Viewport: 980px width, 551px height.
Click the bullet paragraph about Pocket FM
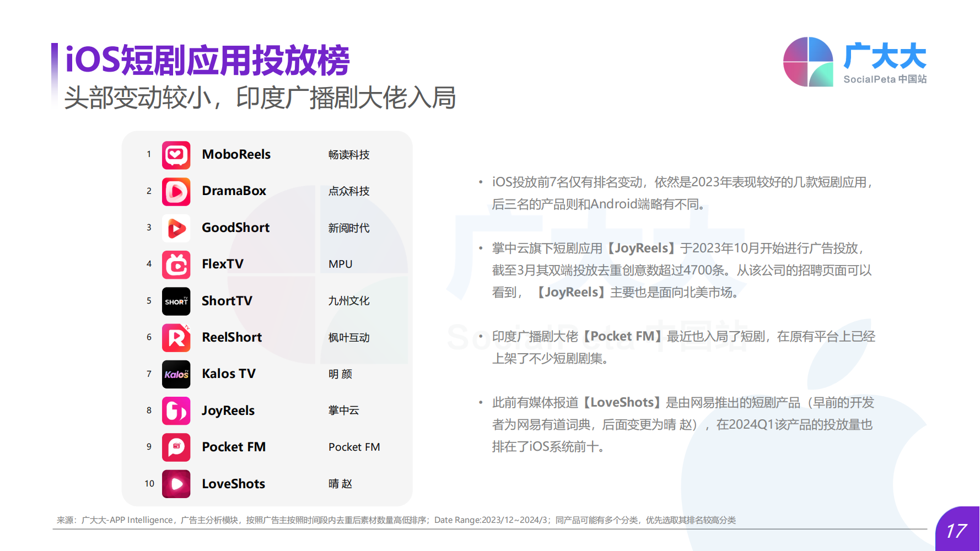(683, 347)
